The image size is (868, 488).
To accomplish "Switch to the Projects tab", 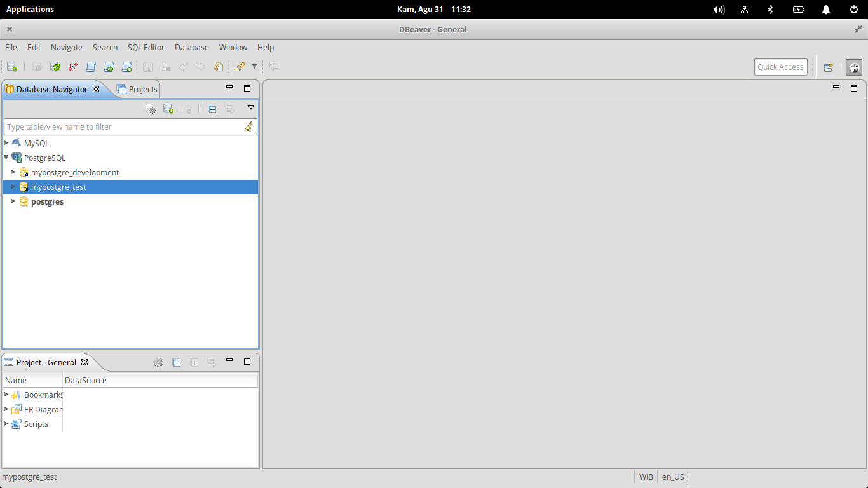I will [x=137, y=89].
